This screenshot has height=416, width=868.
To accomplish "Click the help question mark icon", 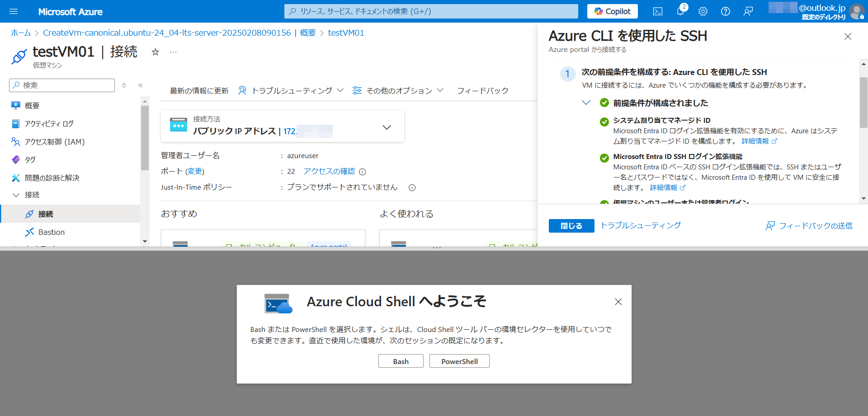I will click(x=725, y=11).
